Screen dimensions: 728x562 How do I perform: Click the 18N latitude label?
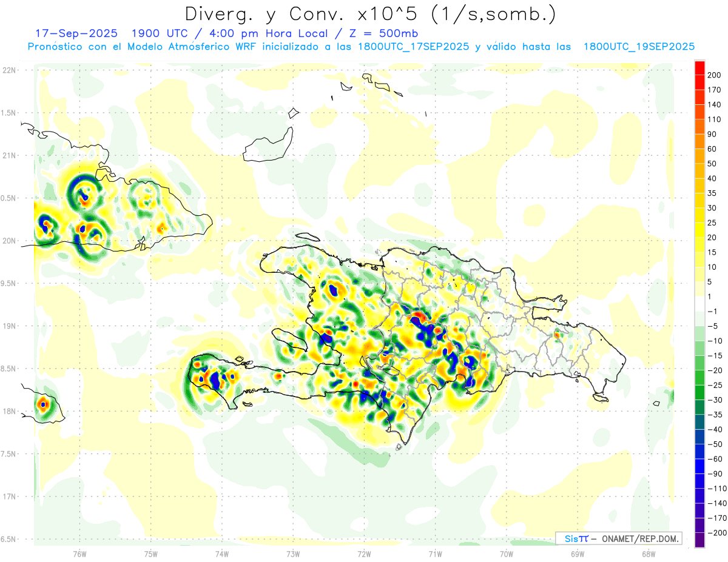pos(9,411)
